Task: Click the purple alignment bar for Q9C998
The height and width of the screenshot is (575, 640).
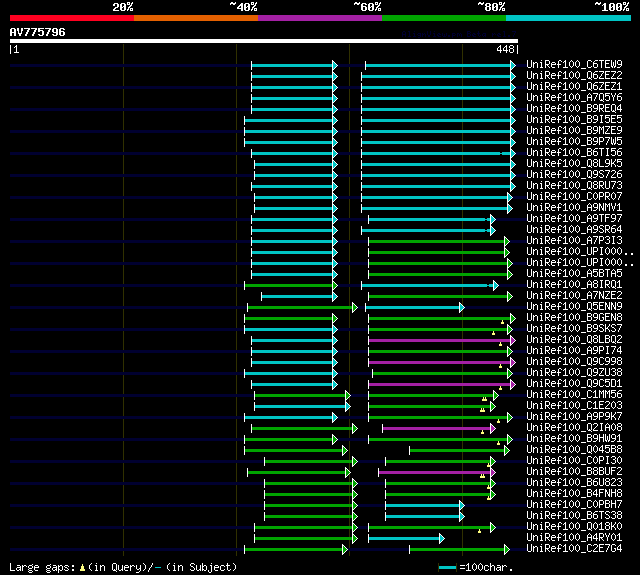Action: coord(440,362)
